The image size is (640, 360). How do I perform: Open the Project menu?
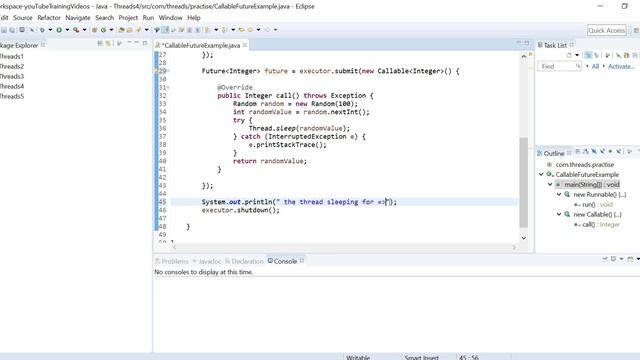(128, 18)
